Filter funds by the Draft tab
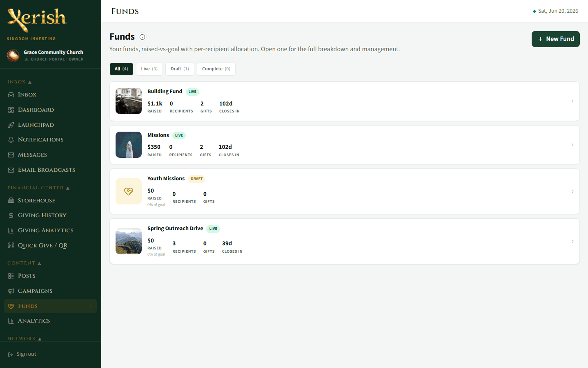Viewport: 588px width, 368px height. tap(180, 69)
